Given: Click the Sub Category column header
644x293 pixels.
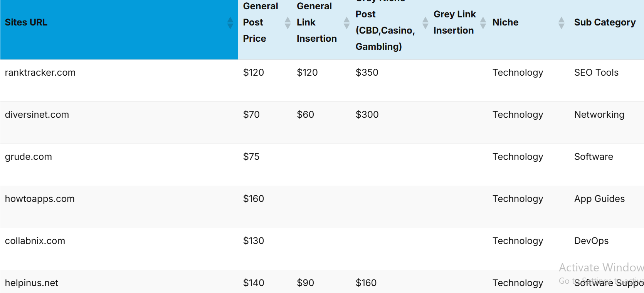Looking at the screenshot, I should [x=604, y=22].
